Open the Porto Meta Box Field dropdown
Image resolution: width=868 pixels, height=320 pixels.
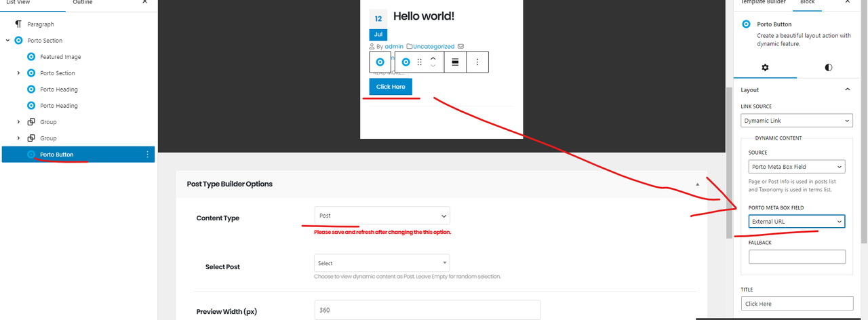(797, 222)
